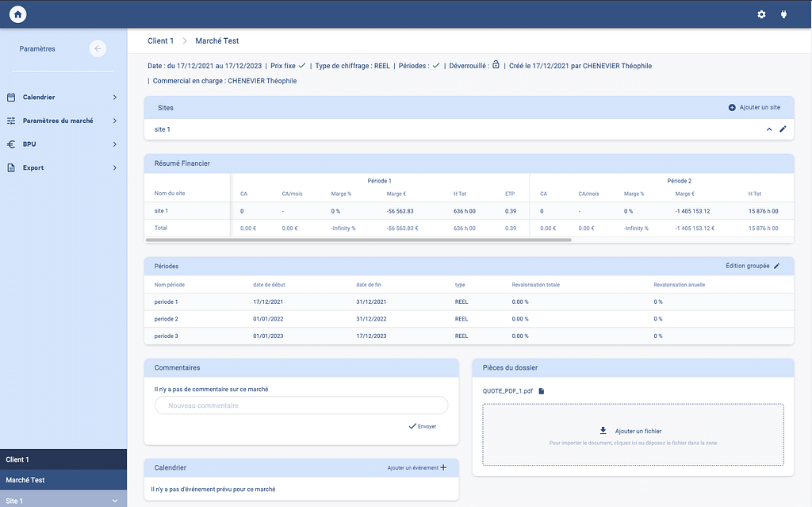
Task: Open settings gear in top bar
Action: click(x=761, y=14)
